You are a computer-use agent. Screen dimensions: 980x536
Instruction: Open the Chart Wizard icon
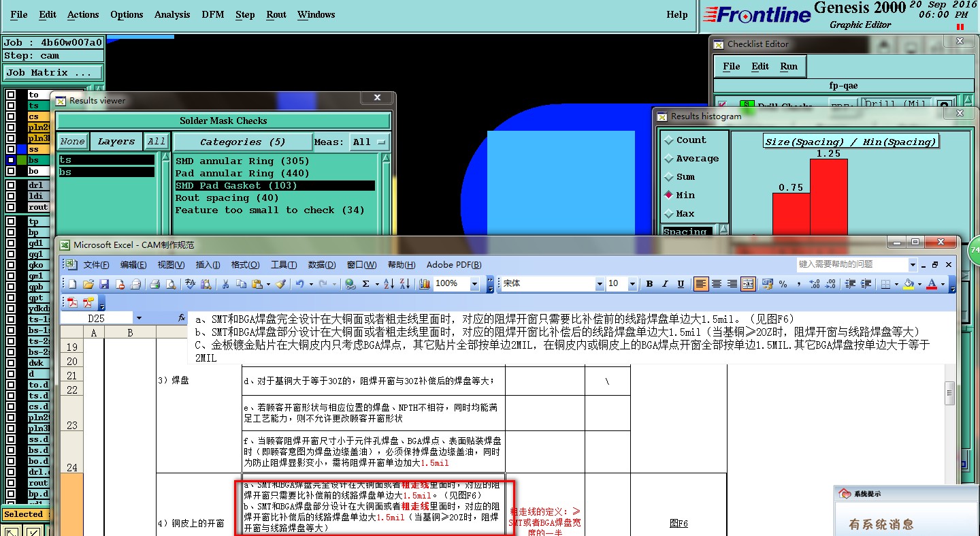coord(424,283)
